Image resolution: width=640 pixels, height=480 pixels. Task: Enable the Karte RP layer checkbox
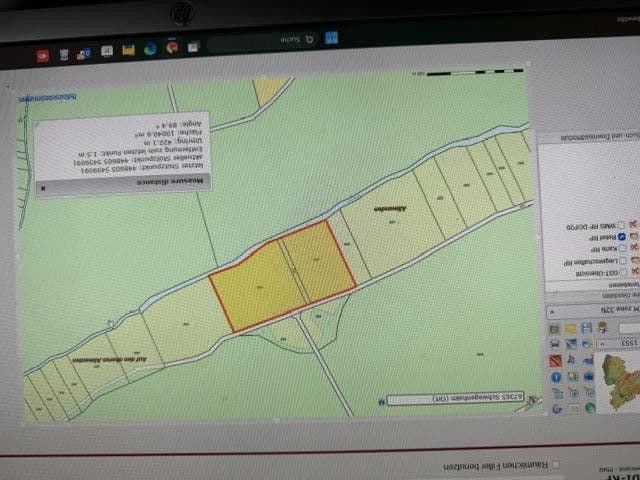[x=623, y=248]
